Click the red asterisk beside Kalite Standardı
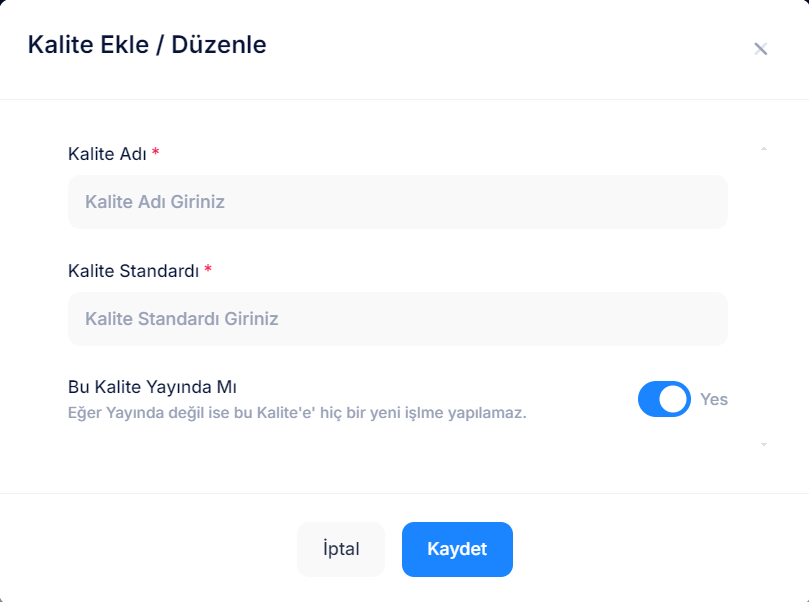This screenshot has height=602, width=809. coord(208,271)
